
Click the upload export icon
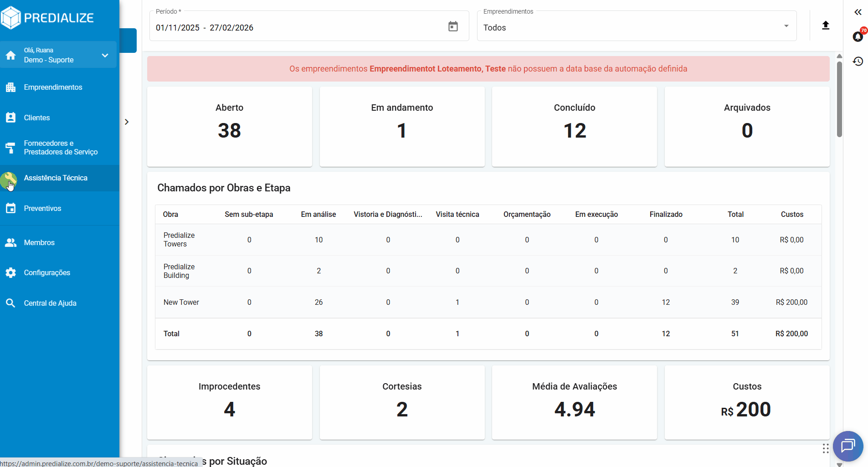click(825, 26)
